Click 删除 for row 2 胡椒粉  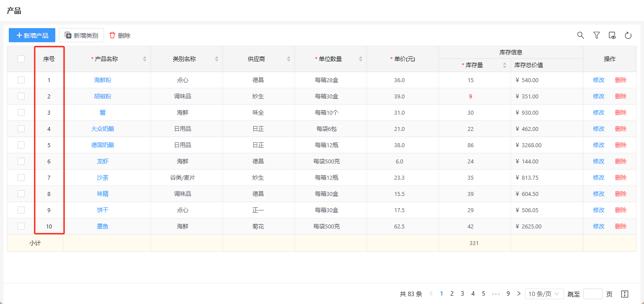pos(620,96)
